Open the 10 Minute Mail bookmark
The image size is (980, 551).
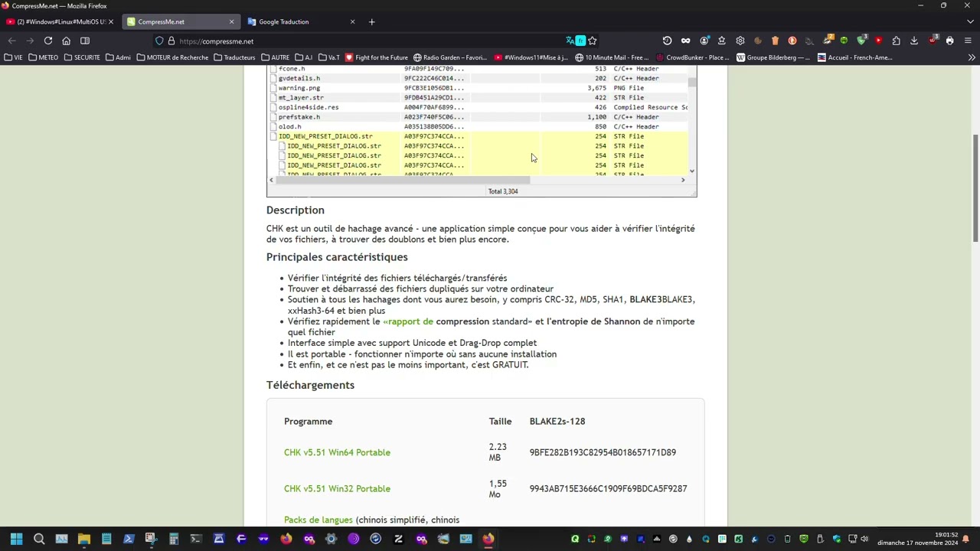tap(611, 57)
